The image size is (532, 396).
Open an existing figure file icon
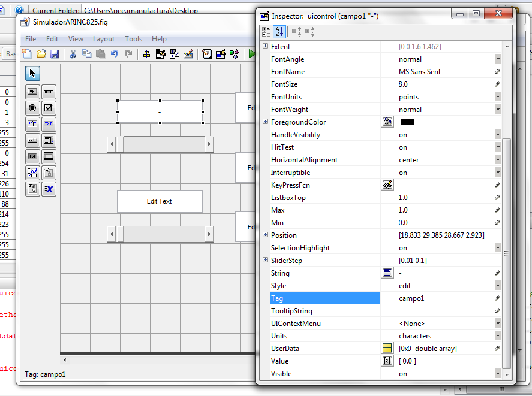tap(41, 54)
